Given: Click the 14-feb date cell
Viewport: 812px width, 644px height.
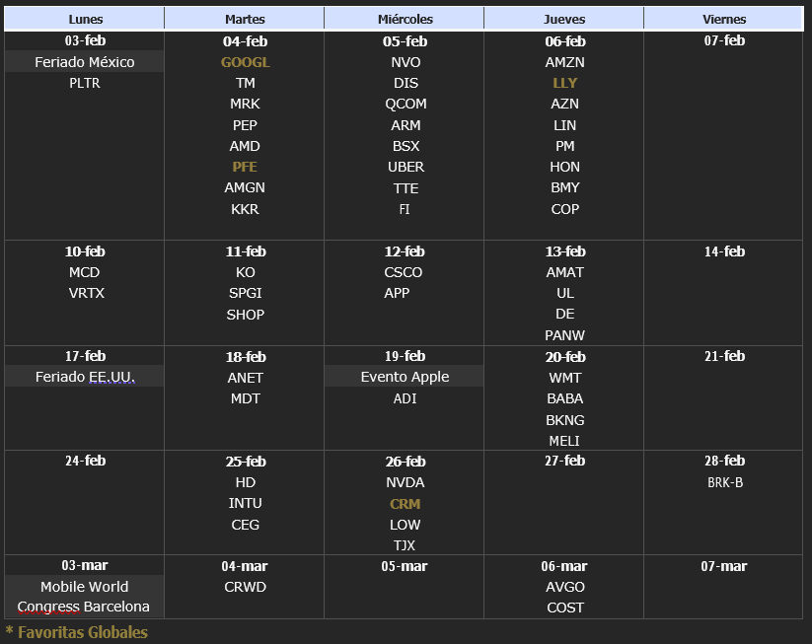Looking at the screenshot, I should 724,251.
